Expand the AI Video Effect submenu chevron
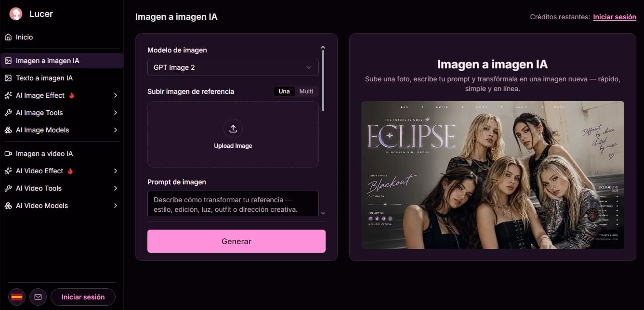The height and width of the screenshot is (310, 644). click(x=116, y=171)
